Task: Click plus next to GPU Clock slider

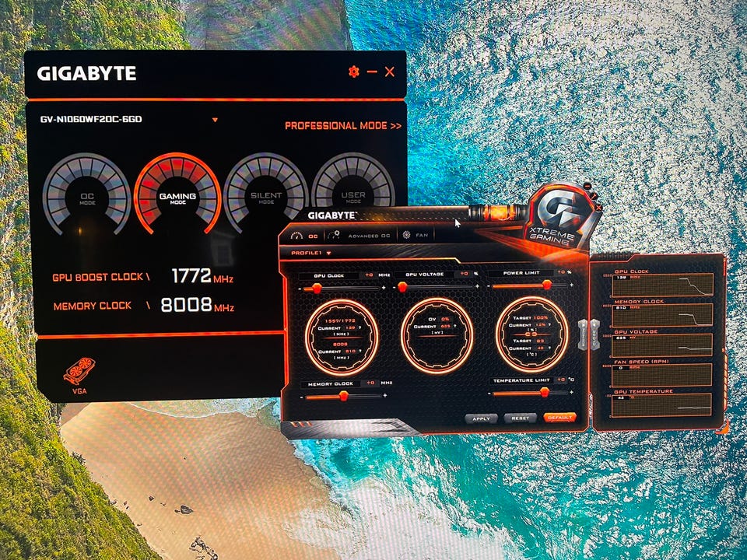Action: point(384,288)
